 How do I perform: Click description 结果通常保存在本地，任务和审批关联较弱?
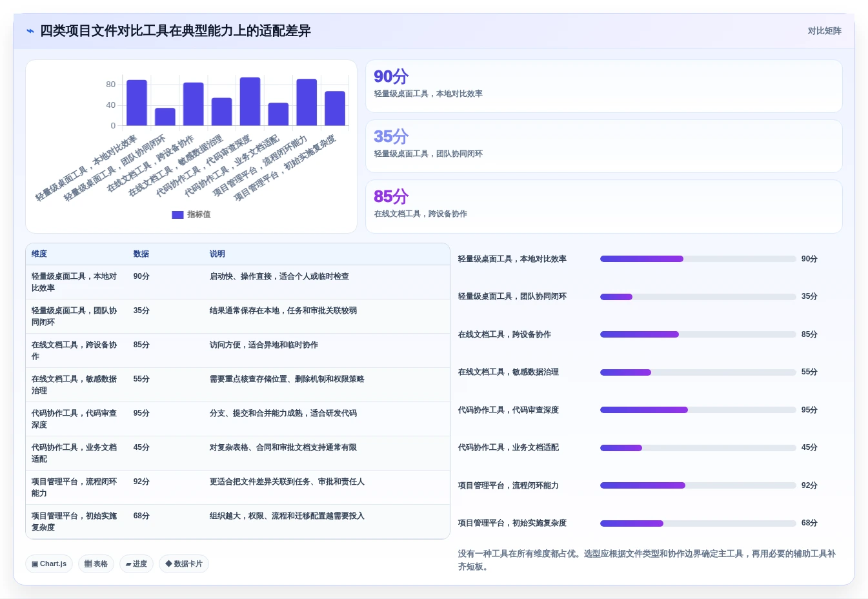pyautogui.click(x=283, y=310)
